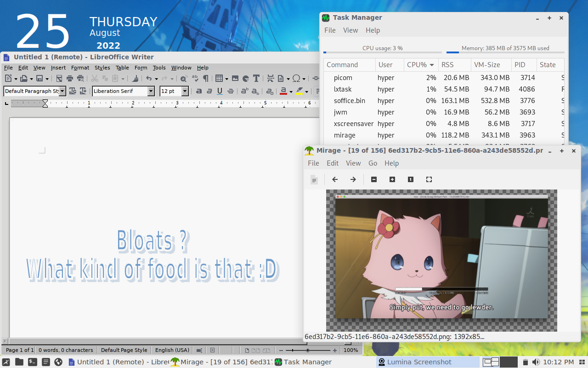The width and height of the screenshot is (588, 368).
Task: Open Undo history dropdown arrow
Action: (x=156, y=79)
